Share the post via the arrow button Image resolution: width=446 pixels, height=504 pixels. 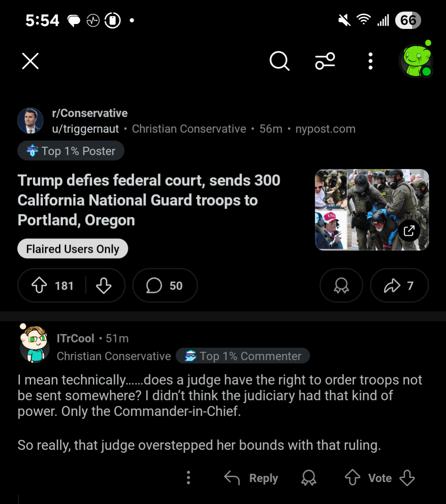pyautogui.click(x=399, y=285)
